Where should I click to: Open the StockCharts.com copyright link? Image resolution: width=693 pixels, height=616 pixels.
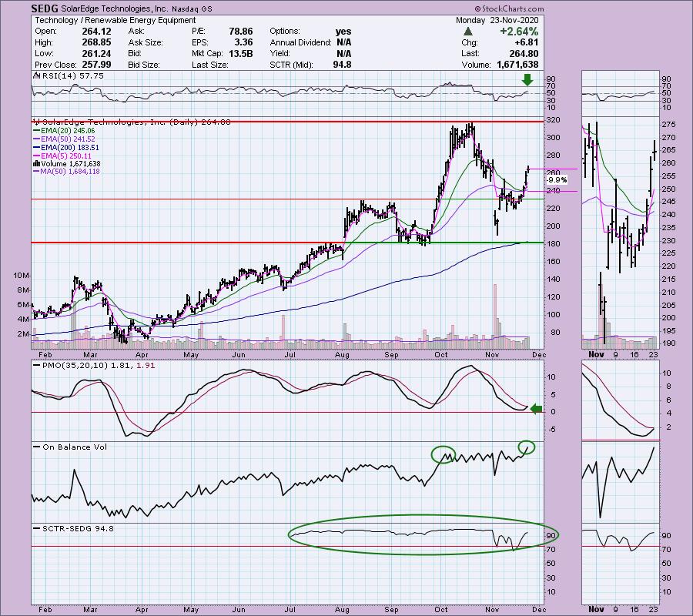click(510, 8)
